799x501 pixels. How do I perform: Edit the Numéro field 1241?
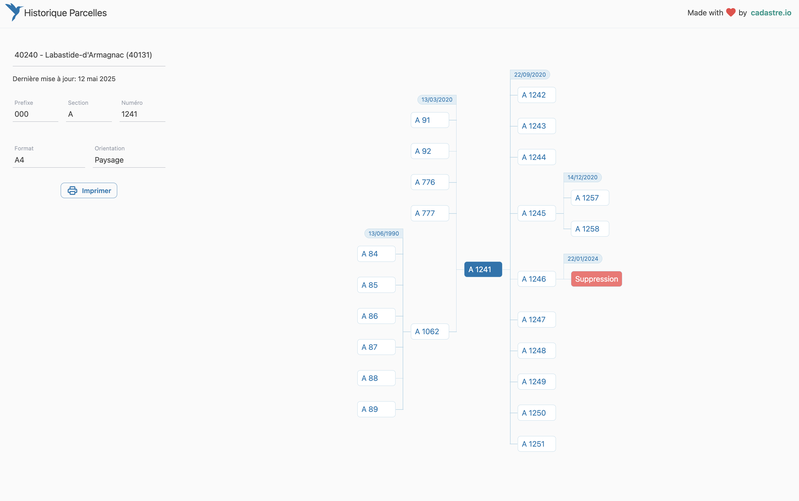coord(142,114)
